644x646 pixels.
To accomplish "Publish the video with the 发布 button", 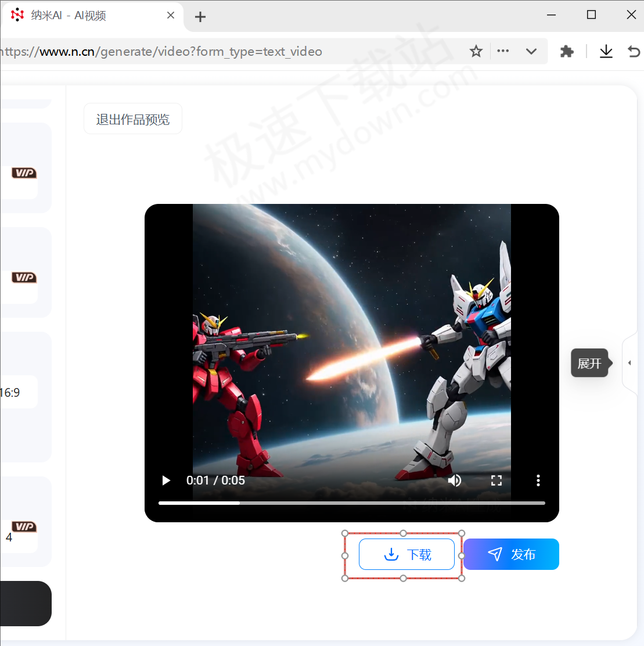I will click(511, 554).
